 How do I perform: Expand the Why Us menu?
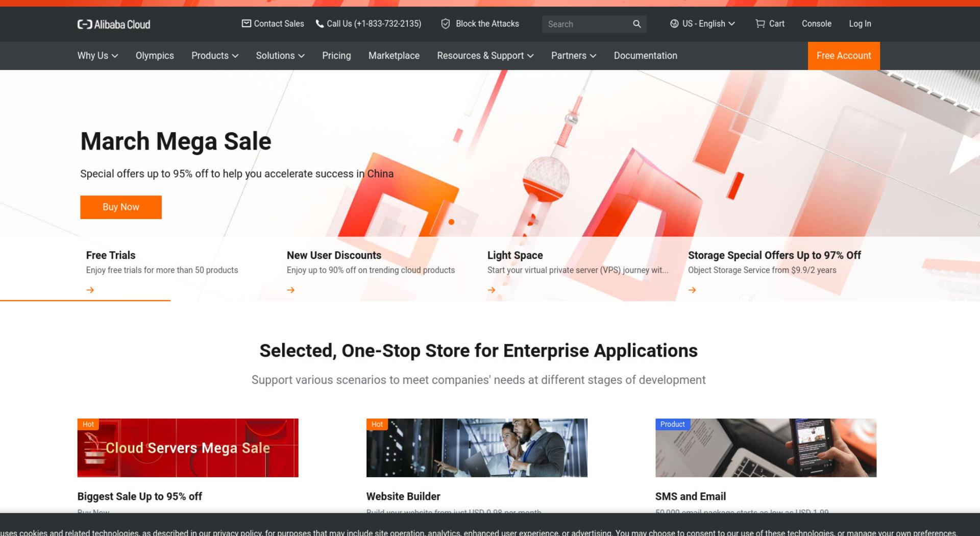(97, 56)
